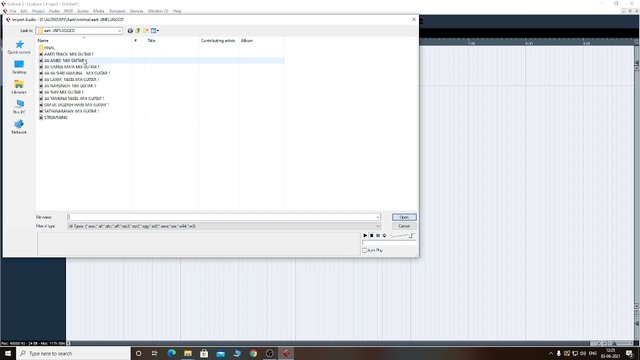Open Libraries in places sidebar
The image size is (640, 360).
(x=19, y=87)
